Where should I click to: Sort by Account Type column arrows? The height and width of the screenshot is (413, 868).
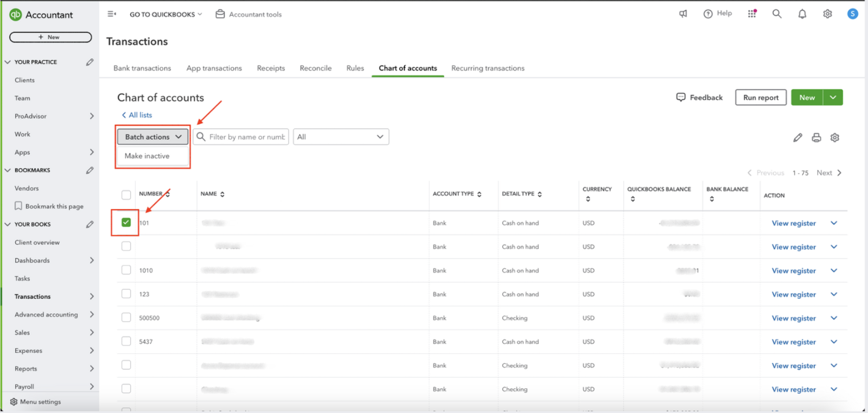pyautogui.click(x=479, y=194)
